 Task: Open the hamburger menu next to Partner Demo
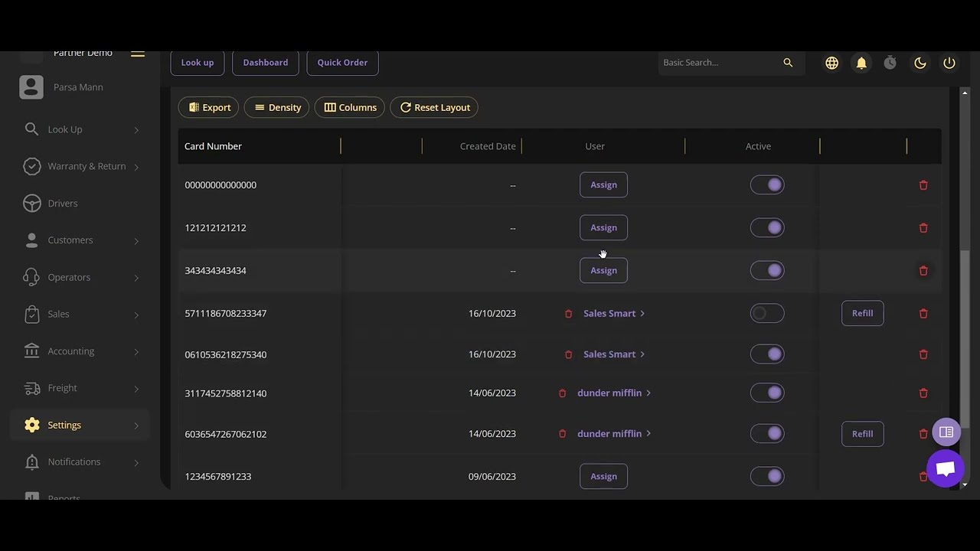pos(138,54)
